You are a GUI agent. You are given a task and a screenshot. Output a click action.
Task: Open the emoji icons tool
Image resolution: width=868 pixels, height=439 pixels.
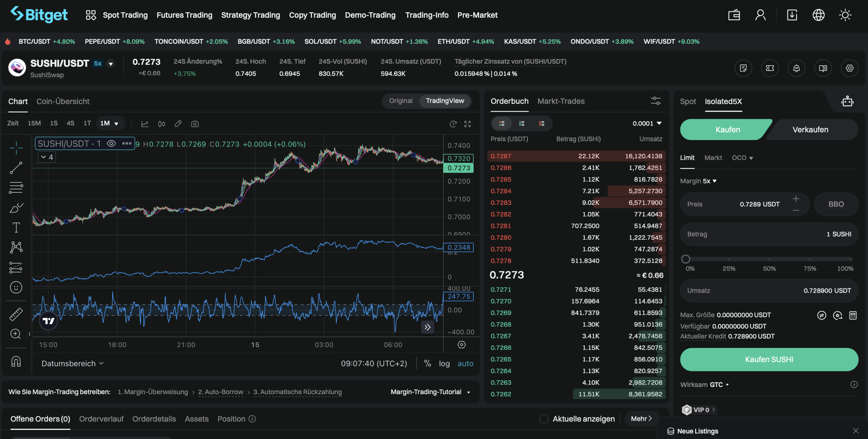click(x=16, y=287)
